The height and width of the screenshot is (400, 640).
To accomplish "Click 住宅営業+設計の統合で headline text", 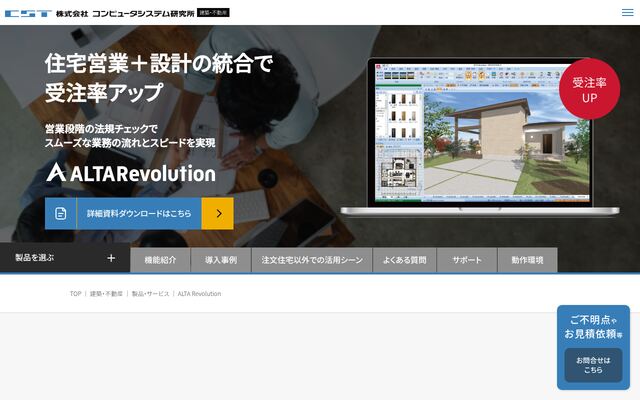I will [x=159, y=64].
